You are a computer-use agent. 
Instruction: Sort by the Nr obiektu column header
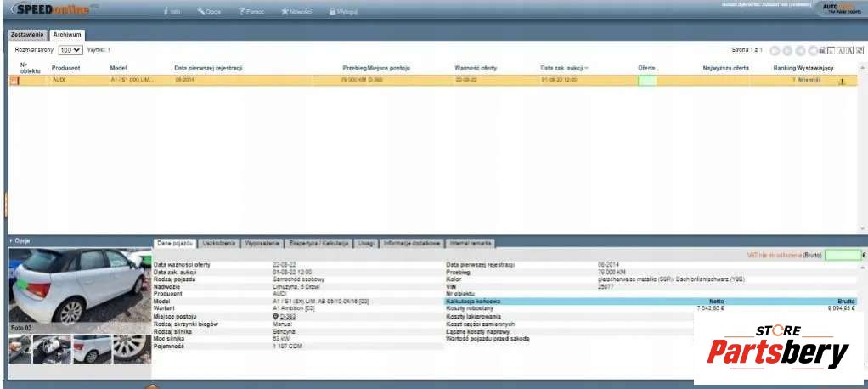click(30, 68)
